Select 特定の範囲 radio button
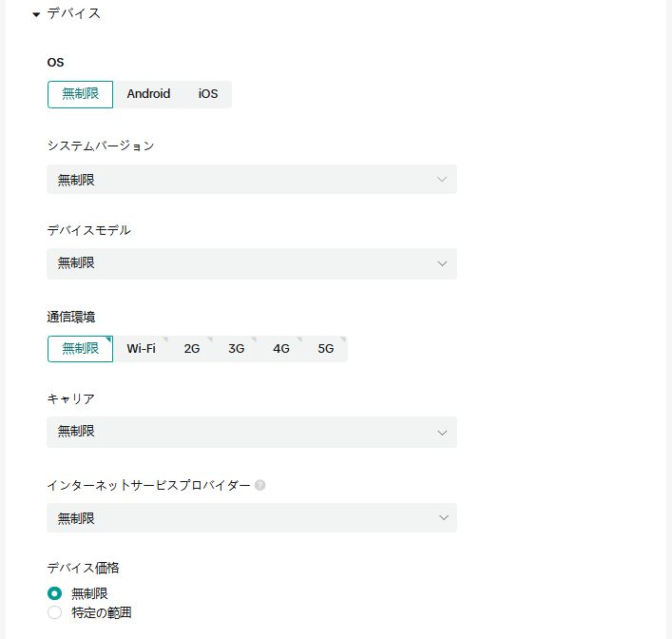Viewport: 672px width, 639px height. click(54, 612)
